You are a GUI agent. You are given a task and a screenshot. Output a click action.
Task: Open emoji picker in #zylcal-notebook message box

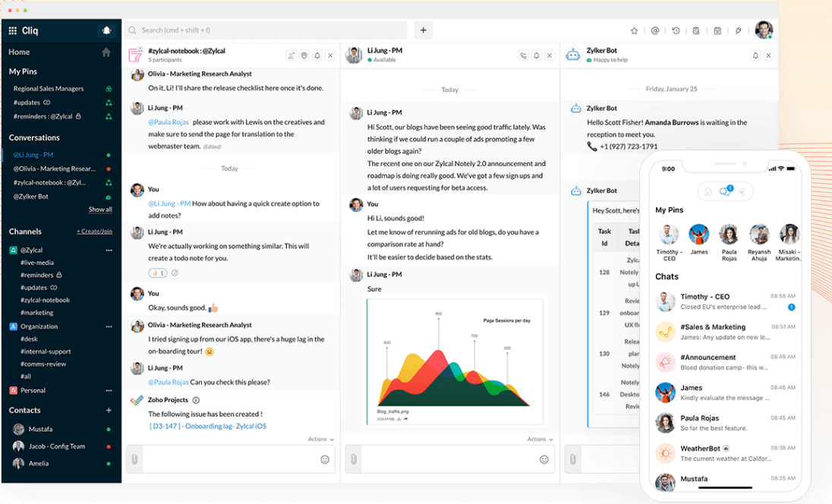coord(325,459)
